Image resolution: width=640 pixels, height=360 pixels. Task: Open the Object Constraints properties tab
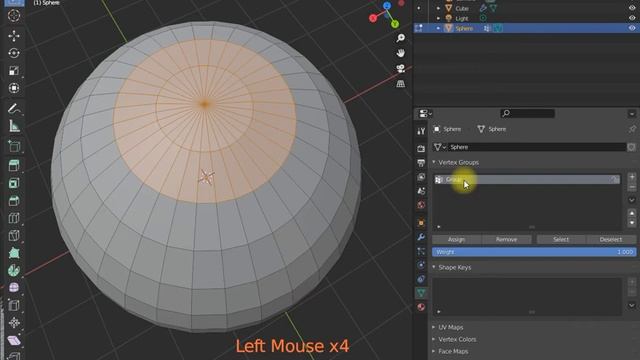pos(421,279)
